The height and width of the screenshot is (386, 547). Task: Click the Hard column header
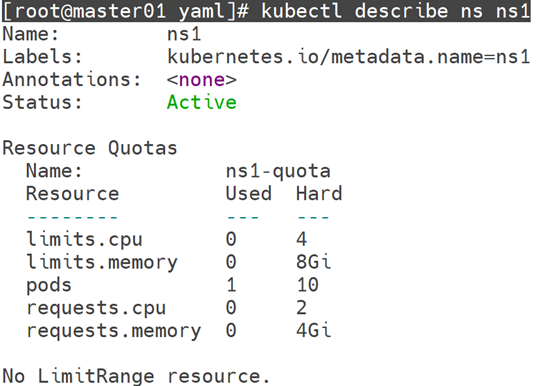coord(319,194)
